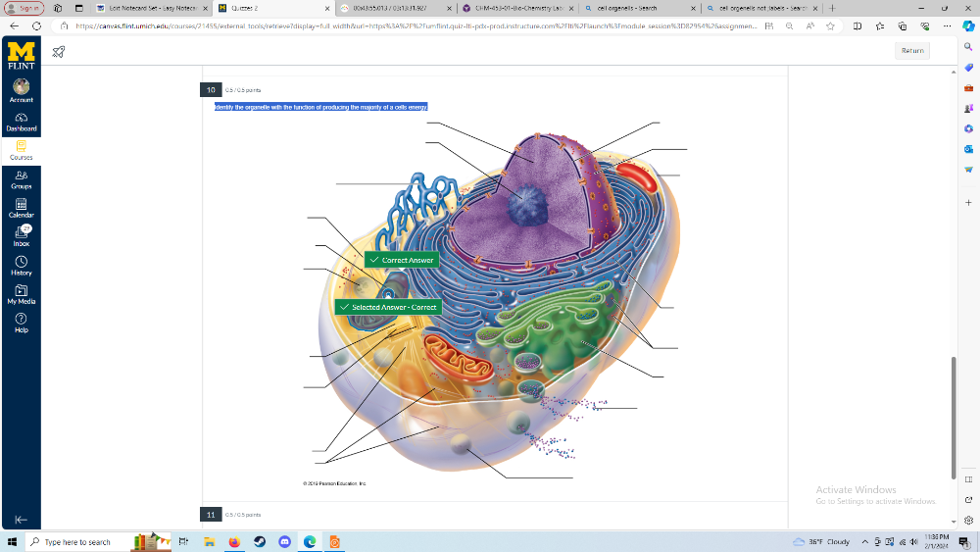Screen dimensions: 980x552
Task: Open the Account profile avatar
Action: point(21,88)
